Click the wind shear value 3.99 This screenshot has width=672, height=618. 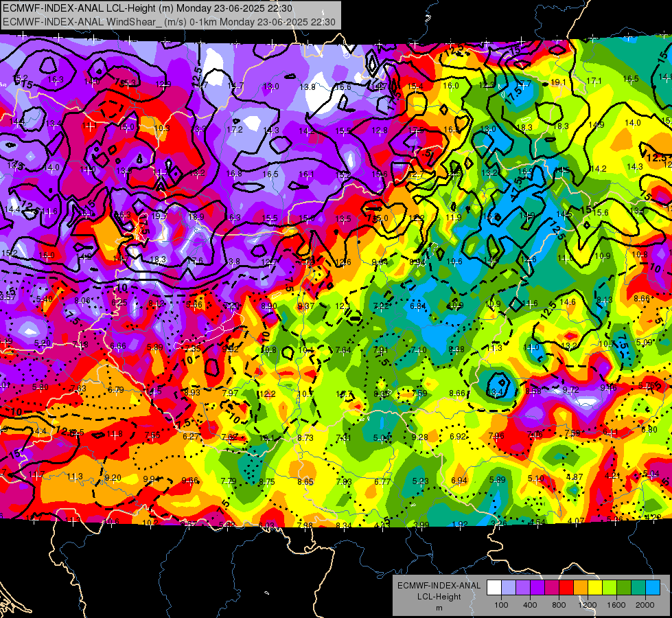point(421,525)
